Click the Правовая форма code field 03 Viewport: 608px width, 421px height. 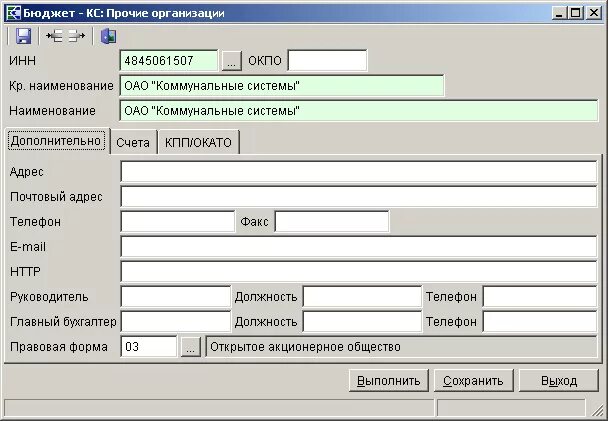149,347
